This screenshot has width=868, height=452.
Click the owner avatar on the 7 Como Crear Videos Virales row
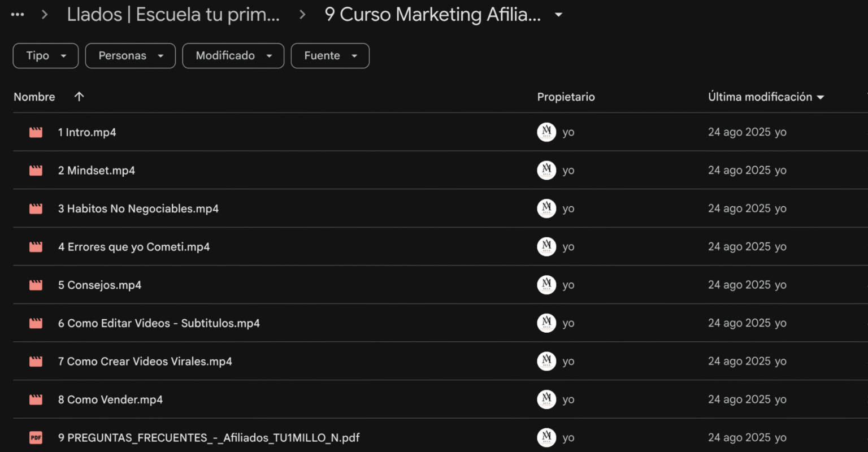[546, 362]
